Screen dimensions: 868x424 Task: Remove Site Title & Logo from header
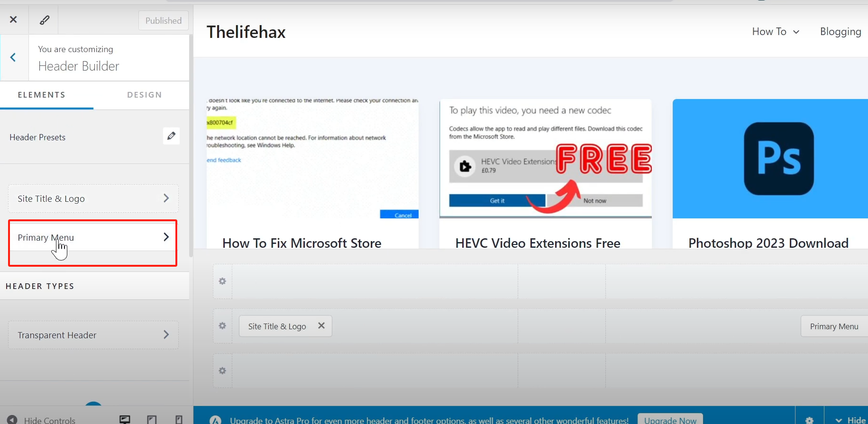(321, 325)
